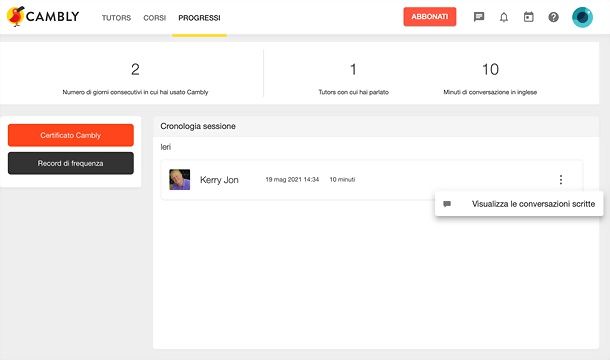Open the calendar schedule icon
Image resolution: width=610 pixels, height=360 pixels.
(x=528, y=17)
